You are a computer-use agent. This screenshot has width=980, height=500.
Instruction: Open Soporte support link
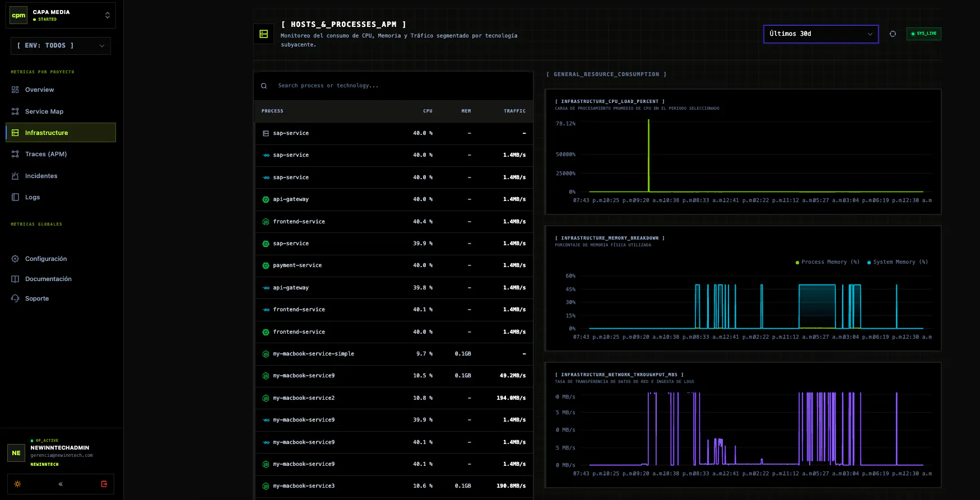(61, 298)
